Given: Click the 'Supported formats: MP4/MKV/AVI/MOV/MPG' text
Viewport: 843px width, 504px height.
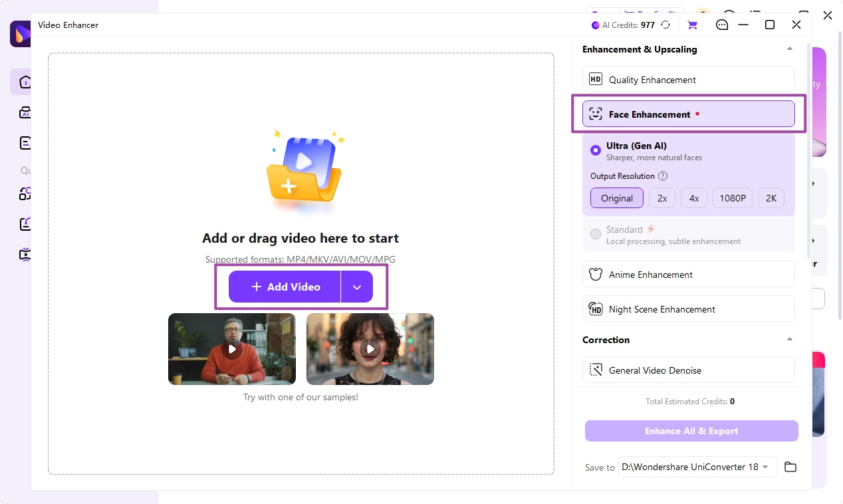Looking at the screenshot, I should (301, 259).
